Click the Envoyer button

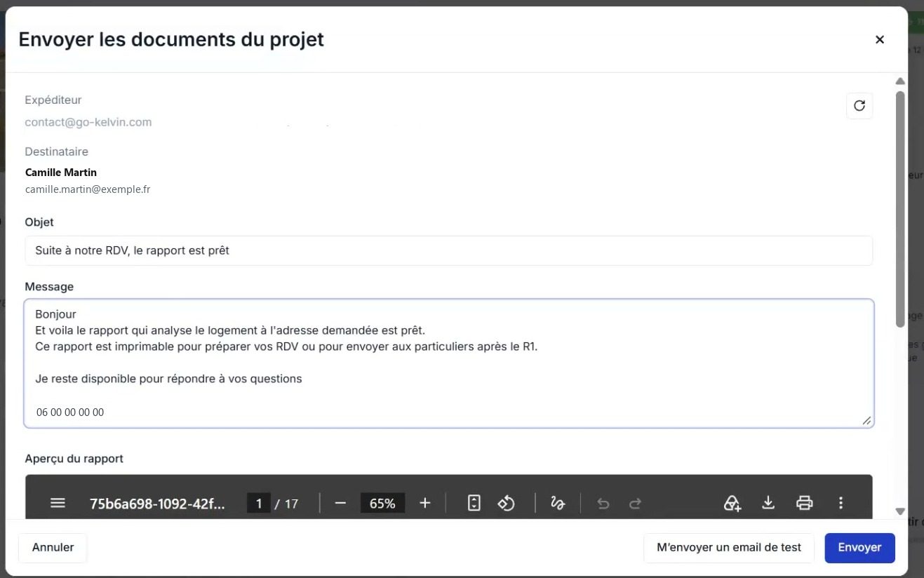(x=859, y=548)
